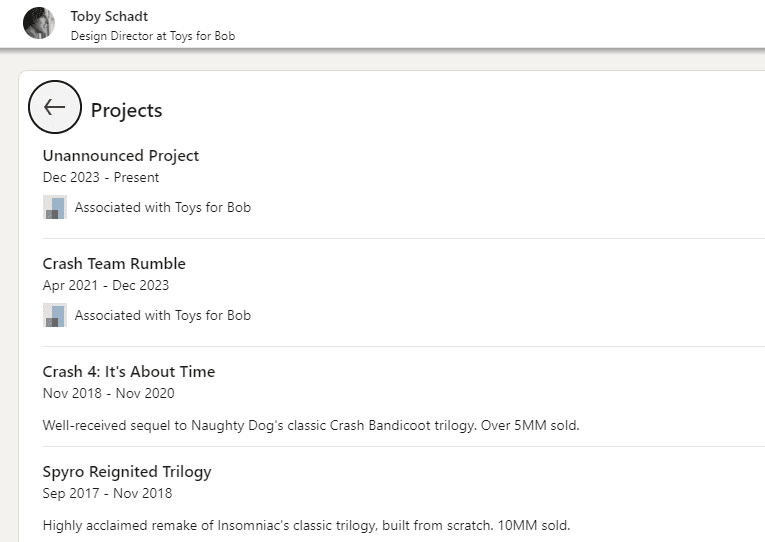Image resolution: width=765 pixels, height=542 pixels.
Task: Click the Nov 2018 - Nov 2020 date range
Action: [108, 393]
